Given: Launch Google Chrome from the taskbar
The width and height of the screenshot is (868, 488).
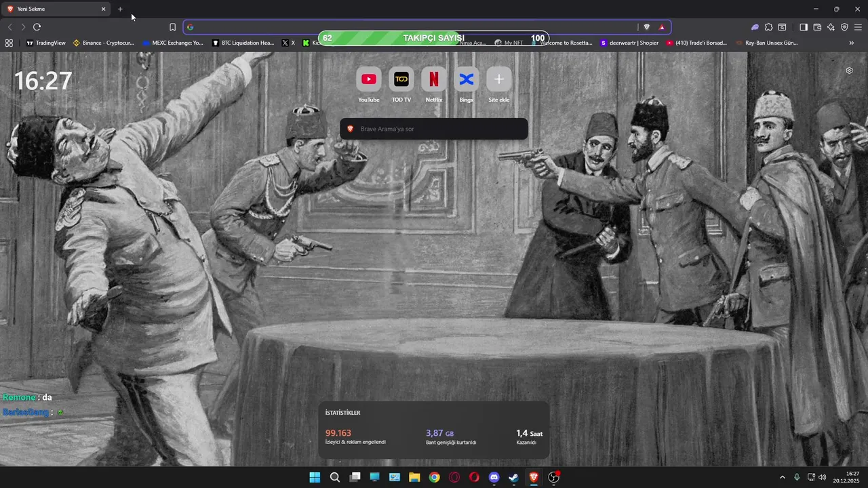Looking at the screenshot, I should click(434, 477).
